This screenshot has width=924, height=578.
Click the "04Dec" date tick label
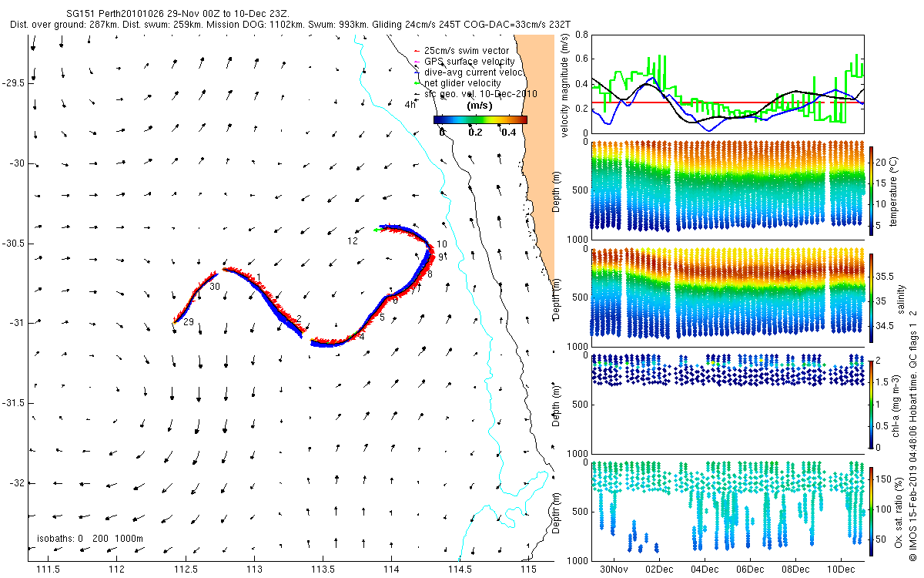[705, 570]
